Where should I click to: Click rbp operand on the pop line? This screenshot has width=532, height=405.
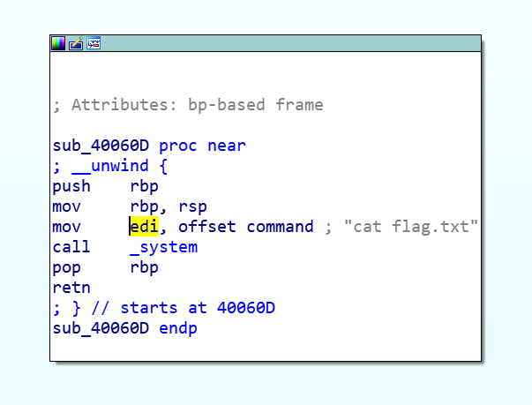click(x=144, y=267)
